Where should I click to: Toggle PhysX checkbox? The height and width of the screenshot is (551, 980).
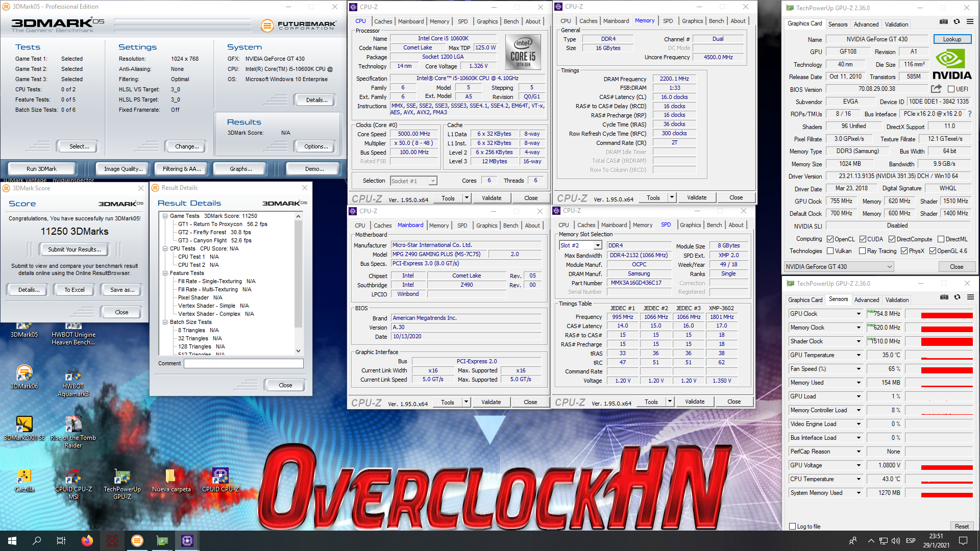click(904, 251)
